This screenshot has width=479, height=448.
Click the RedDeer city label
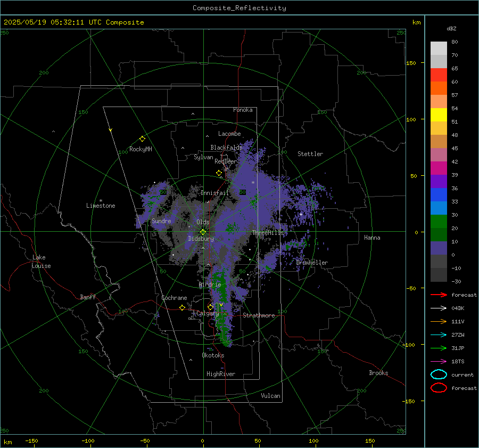pos(226,161)
